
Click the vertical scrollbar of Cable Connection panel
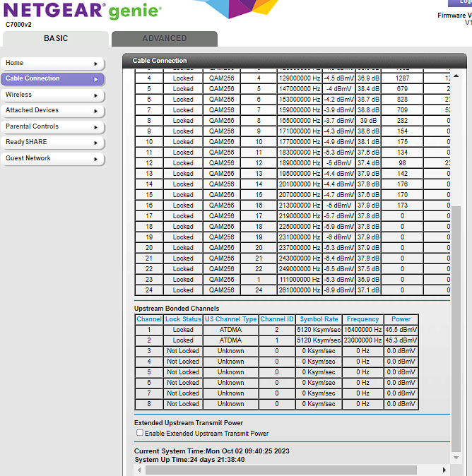click(456, 318)
